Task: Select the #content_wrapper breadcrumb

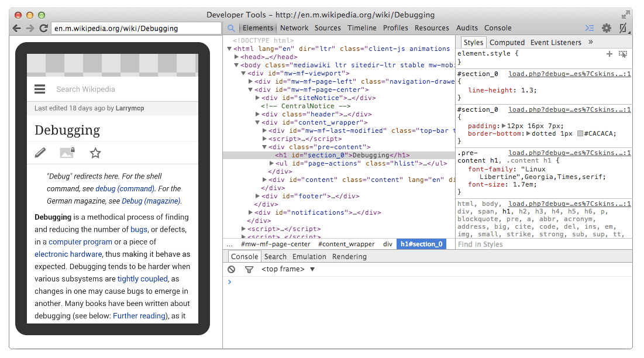Action: 346,245
